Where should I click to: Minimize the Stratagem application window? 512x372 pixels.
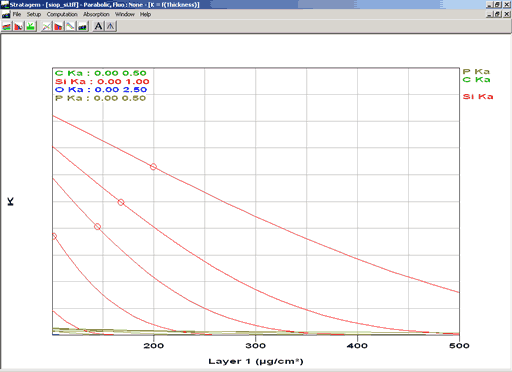click(489, 5)
